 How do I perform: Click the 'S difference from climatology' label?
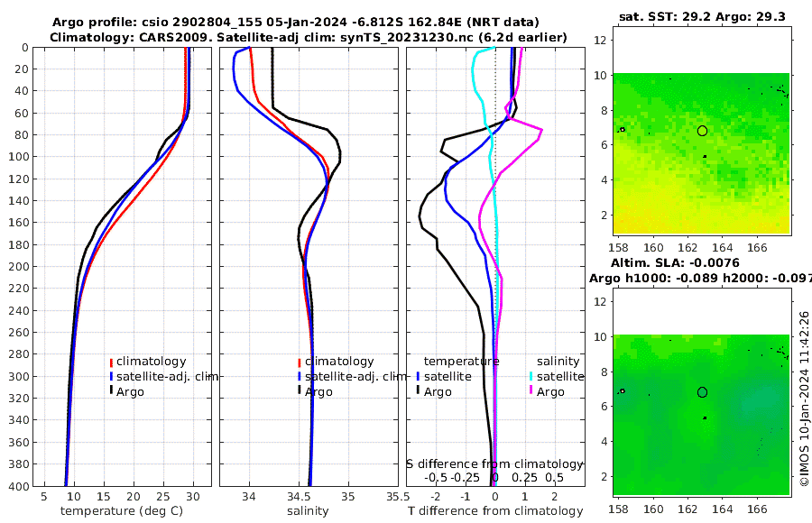pyautogui.click(x=494, y=464)
